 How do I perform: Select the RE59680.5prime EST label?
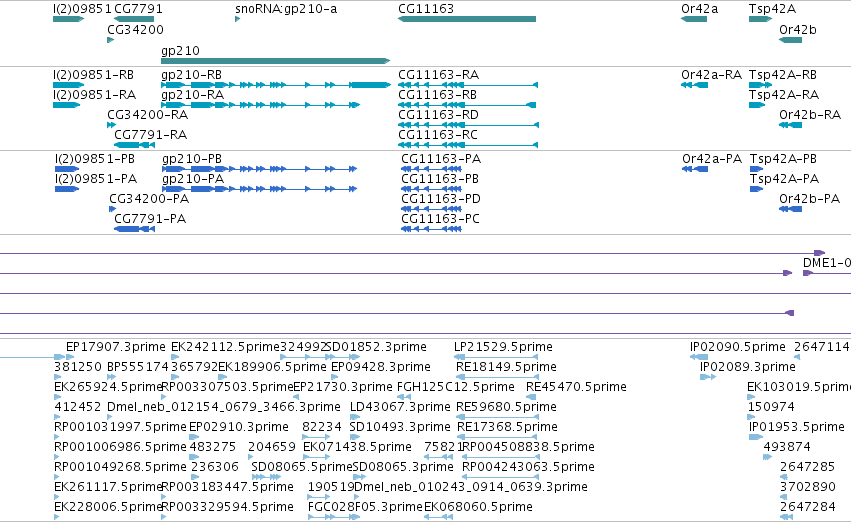(506, 407)
